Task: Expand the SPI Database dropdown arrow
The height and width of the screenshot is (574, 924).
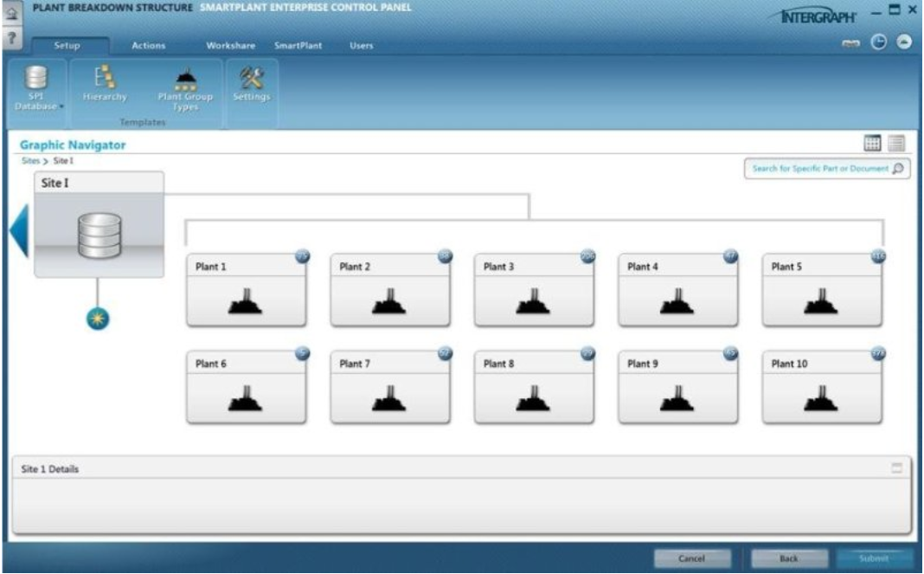Action: (61, 106)
